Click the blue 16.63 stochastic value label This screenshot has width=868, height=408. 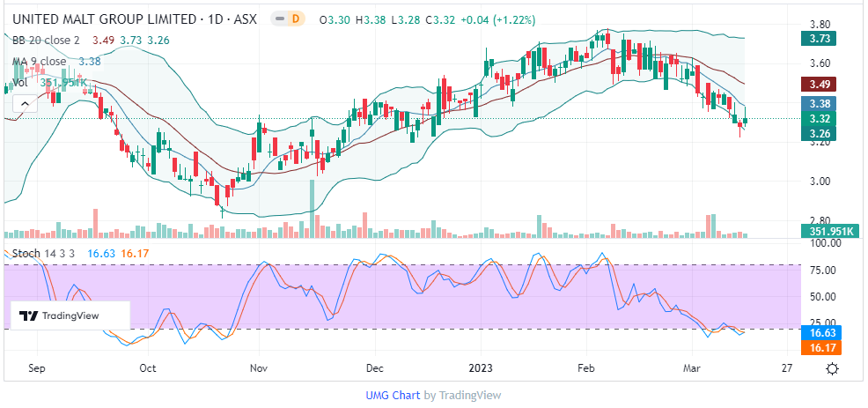point(820,334)
